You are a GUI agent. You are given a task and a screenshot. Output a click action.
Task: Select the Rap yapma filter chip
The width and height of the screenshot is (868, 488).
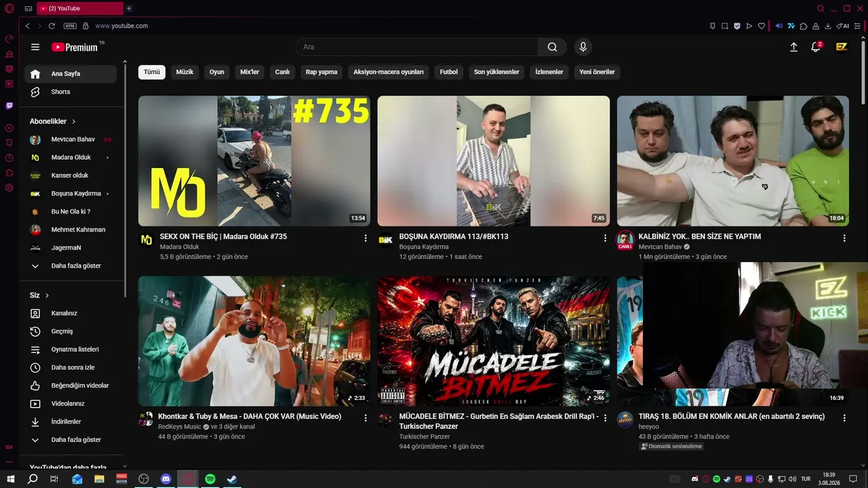(321, 72)
